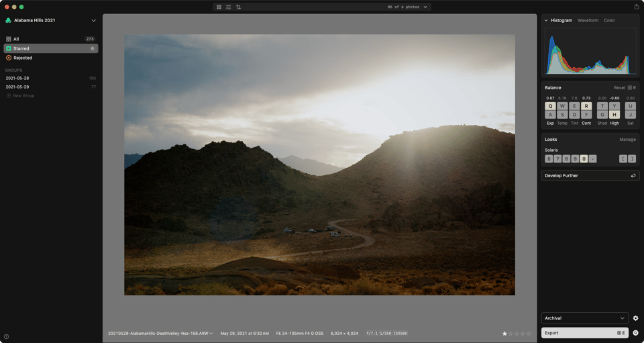
Task: Apply look number 8
Action: 566,159
